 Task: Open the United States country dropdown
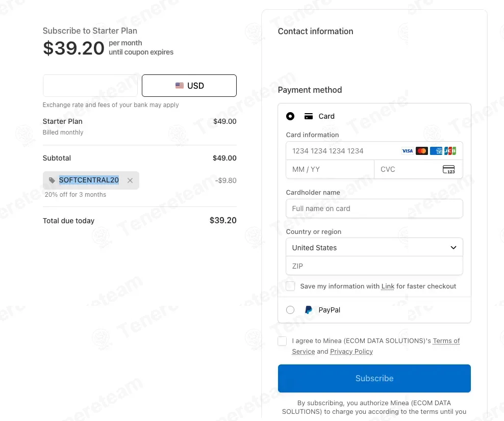point(374,247)
